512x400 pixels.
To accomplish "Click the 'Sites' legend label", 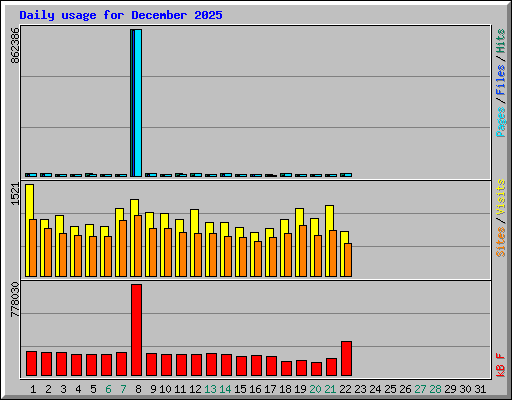I will point(500,242).
